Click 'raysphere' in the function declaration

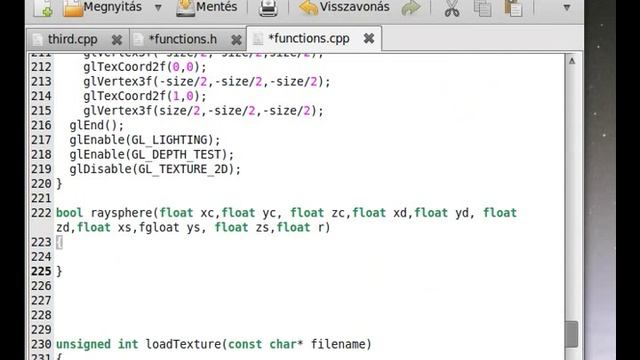121,213
